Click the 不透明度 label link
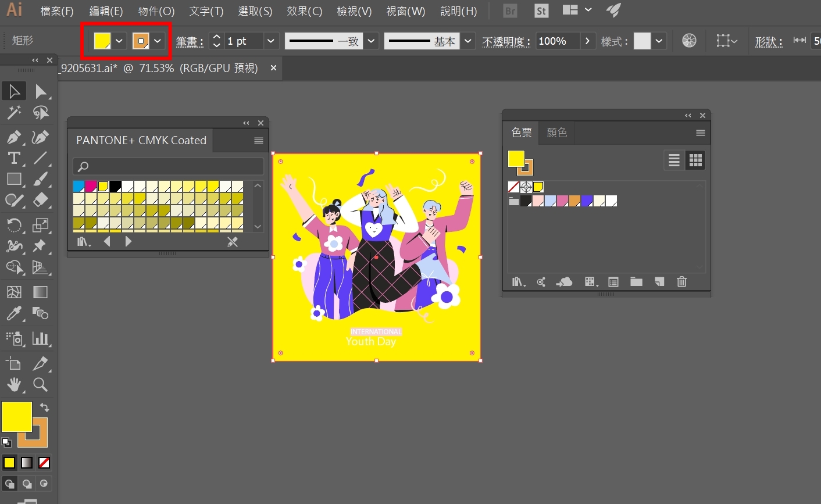 pyautogui.click(x=506, y=42)
